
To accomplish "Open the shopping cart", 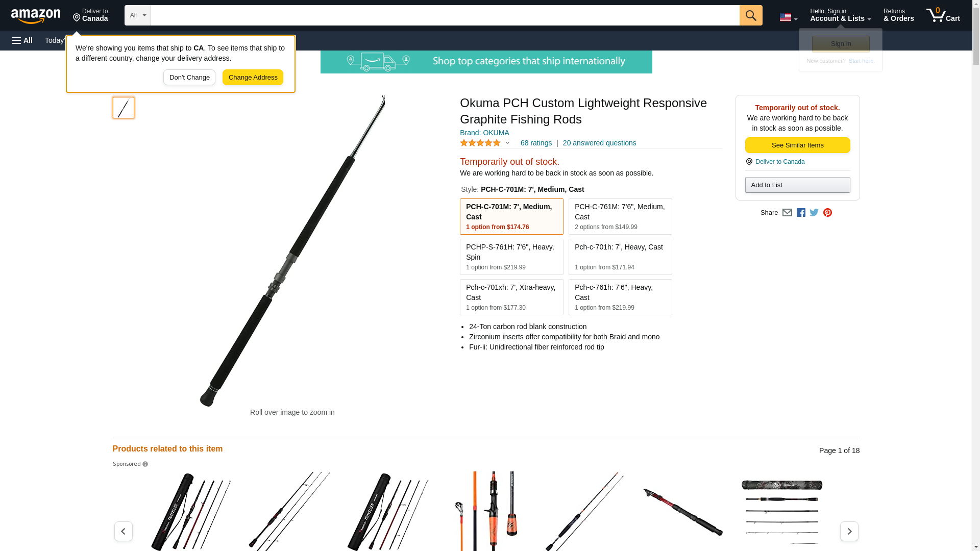I will pos(943,15).
